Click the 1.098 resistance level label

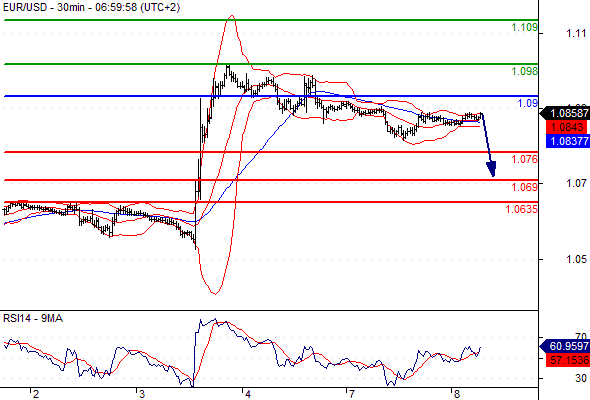click(525, 71)
